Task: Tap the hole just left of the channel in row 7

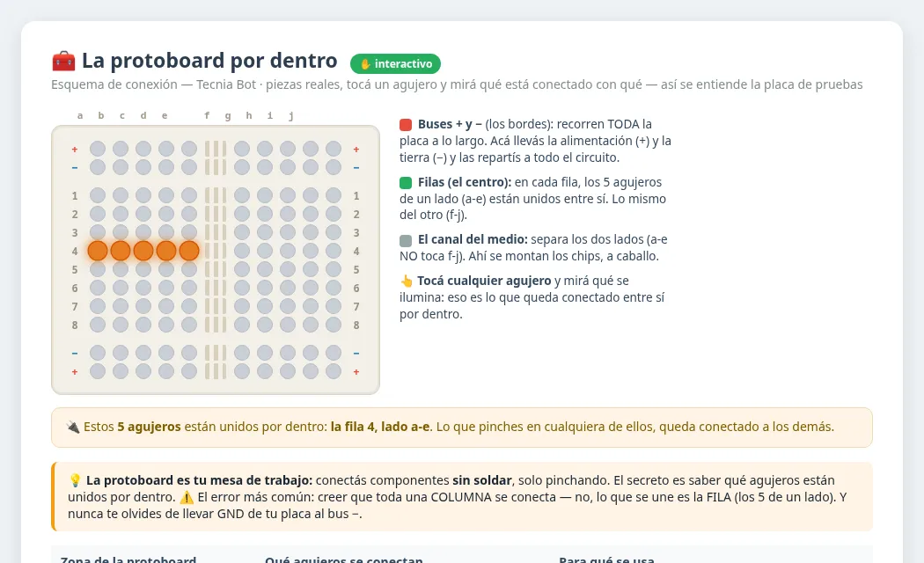Action: [x=189, y=306]
